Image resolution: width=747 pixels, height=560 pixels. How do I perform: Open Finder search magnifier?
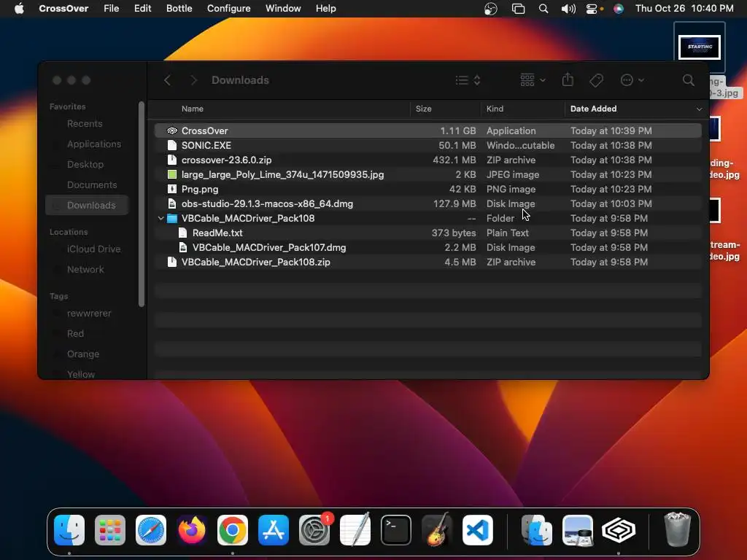tap(689, 80)
